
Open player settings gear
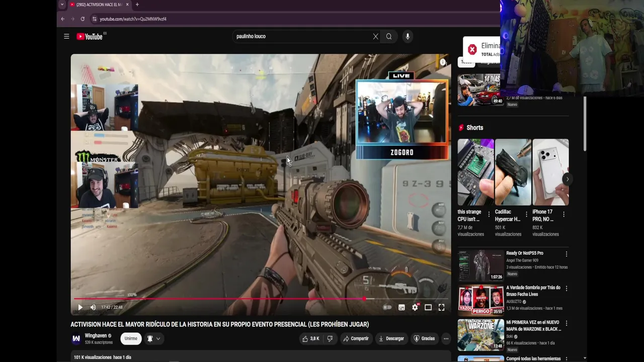point(415,307)
